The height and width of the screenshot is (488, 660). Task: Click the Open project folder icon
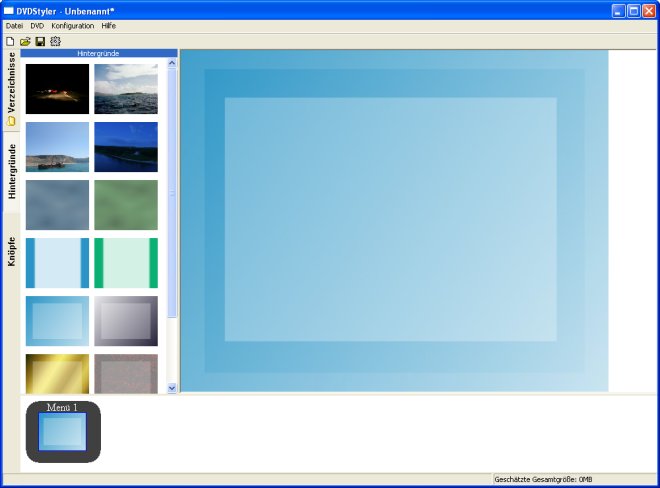pos(25,41)
